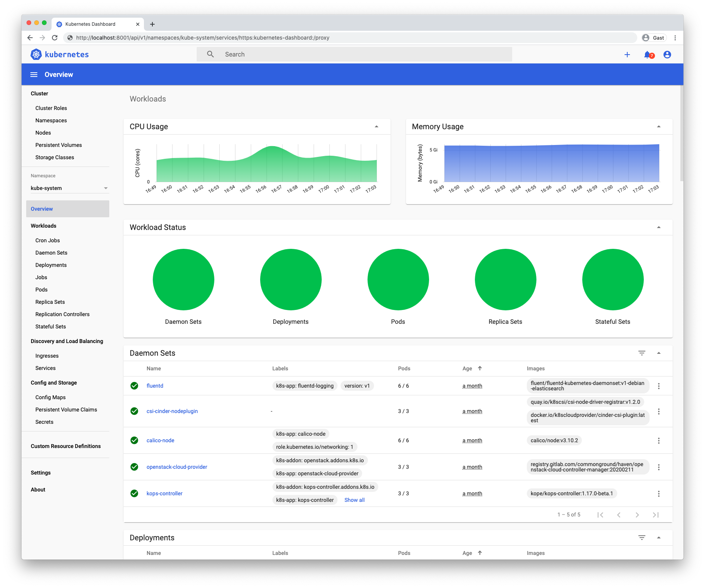Open the csi-cinder-nodeplugin daemon set
705x588 pixels.
pos(172,411)
